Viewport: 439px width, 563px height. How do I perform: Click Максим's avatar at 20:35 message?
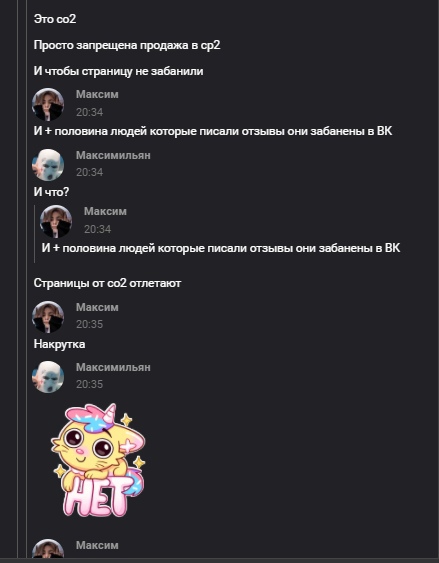pyautogui.click(x=48, y=317)
